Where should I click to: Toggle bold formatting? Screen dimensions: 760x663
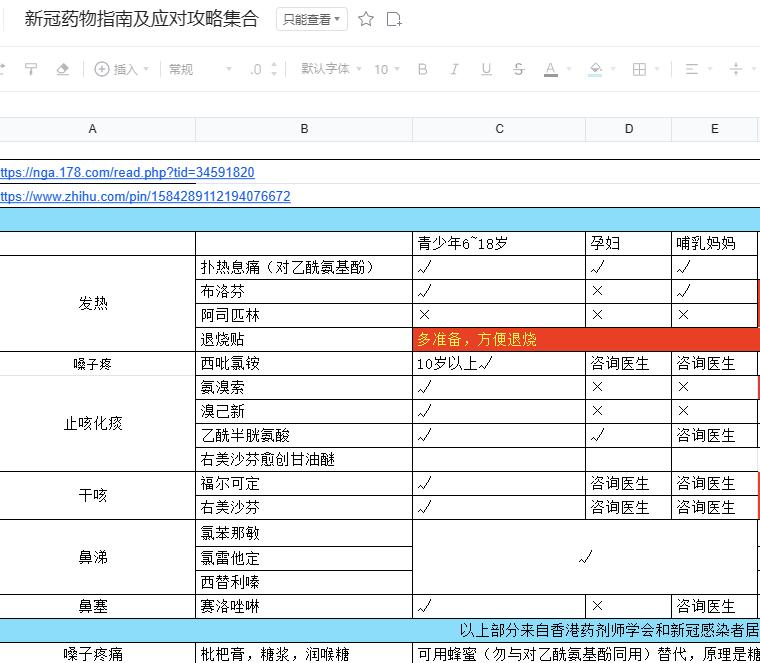click(x=422, y=69)
